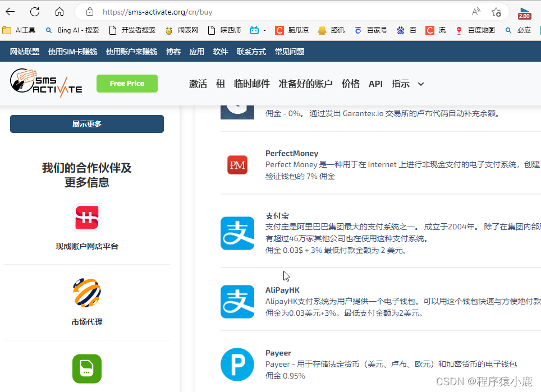Choose PerfectMoney payment title
This screenshot has height=392, width=541.
pyautogui.click(x=292, y=153)
